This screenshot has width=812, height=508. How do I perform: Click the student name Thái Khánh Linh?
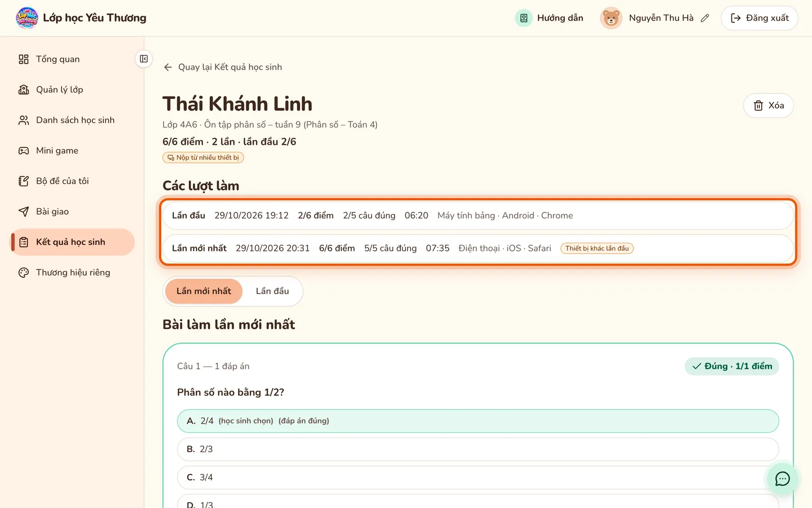238,104
